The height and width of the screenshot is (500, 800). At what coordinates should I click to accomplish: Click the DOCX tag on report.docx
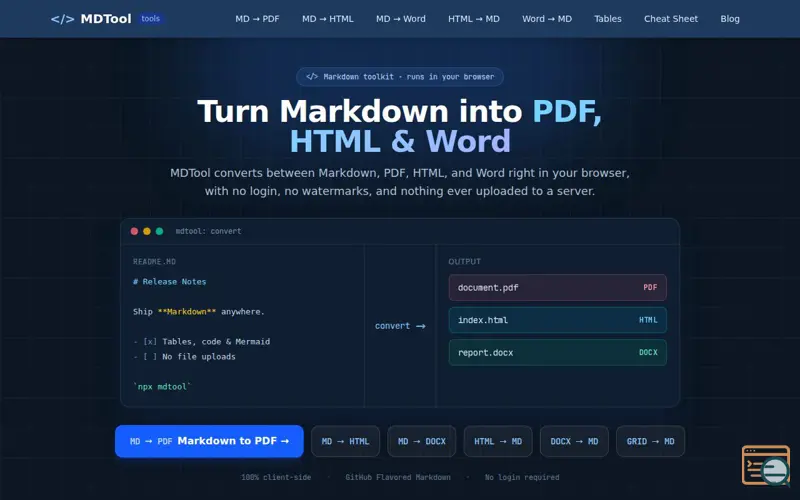[x=648, y=353]
